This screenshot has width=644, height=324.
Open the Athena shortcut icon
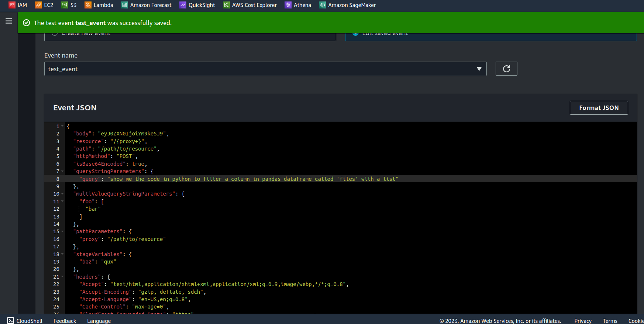coord(288,5)
